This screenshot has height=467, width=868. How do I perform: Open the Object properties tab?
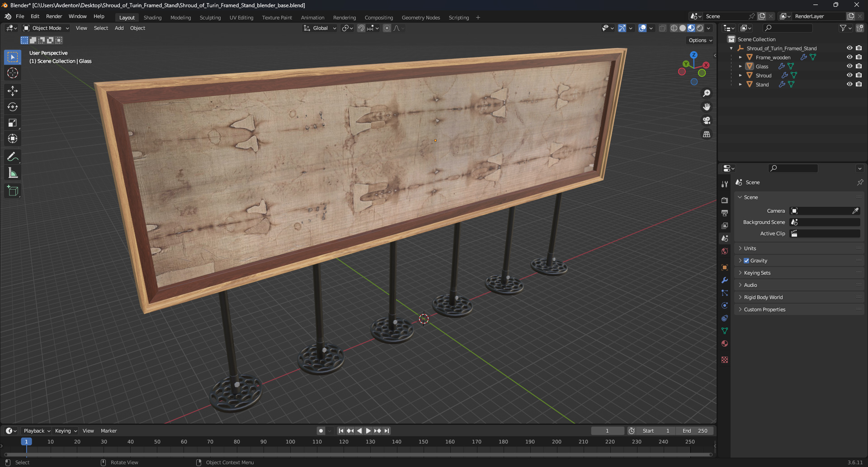pos(725,267)
